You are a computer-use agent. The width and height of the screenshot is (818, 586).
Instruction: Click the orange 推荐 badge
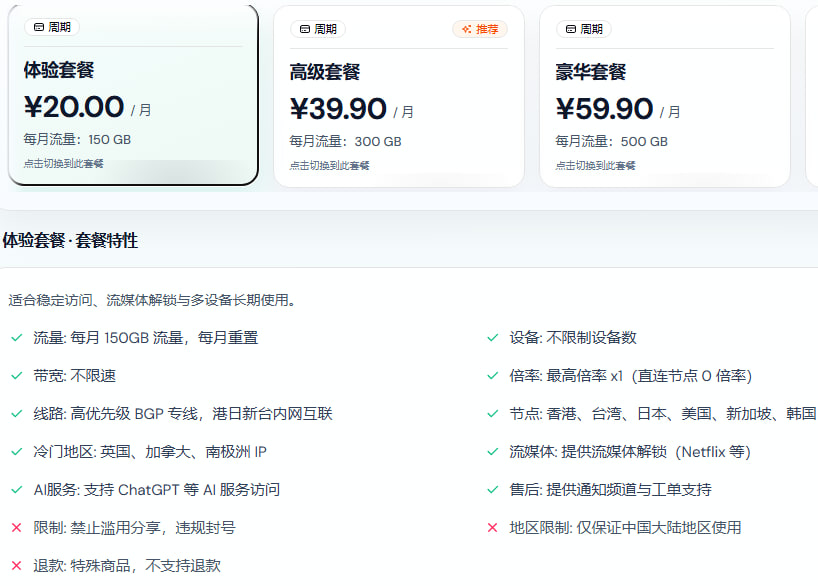pyautogui.click(x=480, y=29)
